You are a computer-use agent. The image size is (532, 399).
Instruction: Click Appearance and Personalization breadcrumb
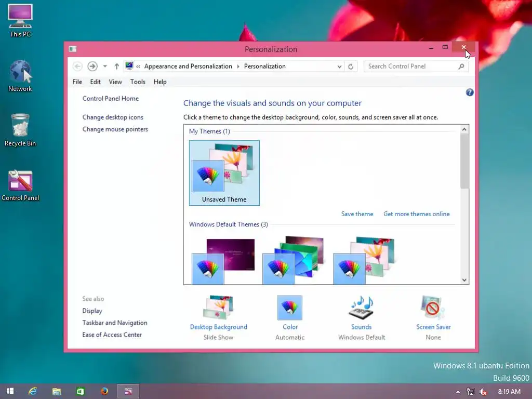[x=188, y=66]
